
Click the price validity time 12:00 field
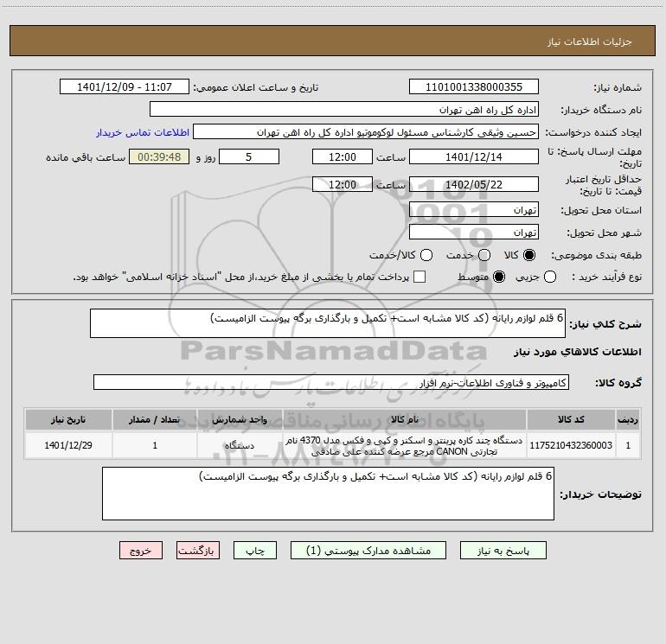tap(343, 184)
